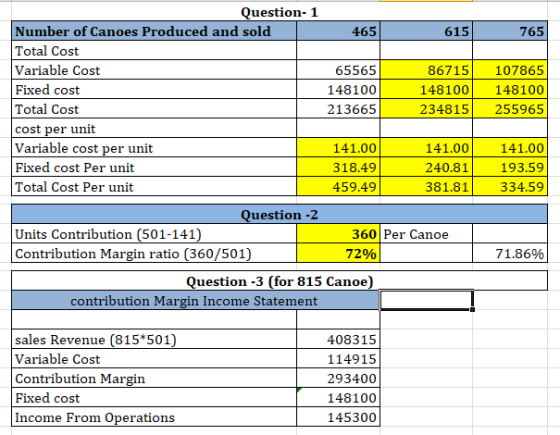Click the 'Per Canoe' cell
560x435 pixels.
click(x=426, y=234)
